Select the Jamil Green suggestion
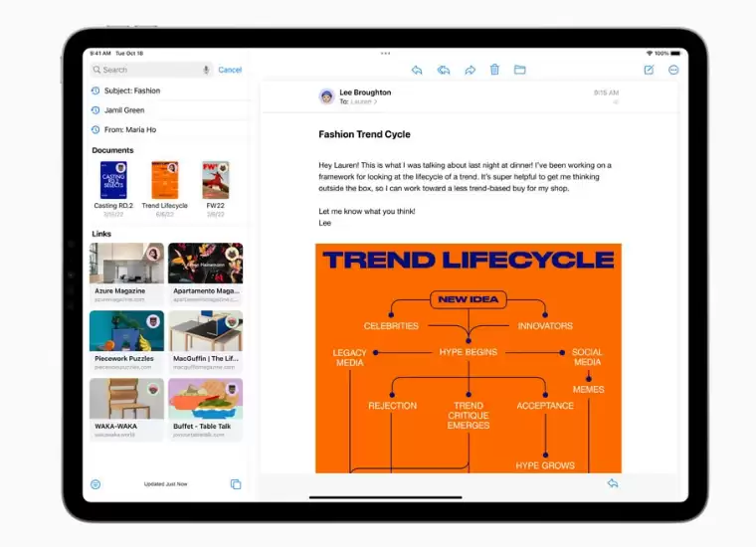Screen dimensions: 756x547 click(x=167, y=110)
